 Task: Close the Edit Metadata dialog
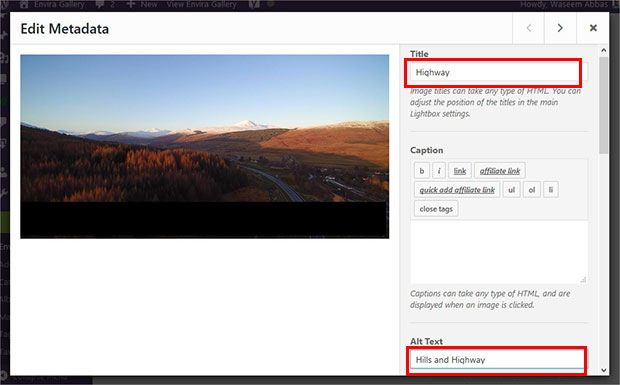(x=593, y=28)
